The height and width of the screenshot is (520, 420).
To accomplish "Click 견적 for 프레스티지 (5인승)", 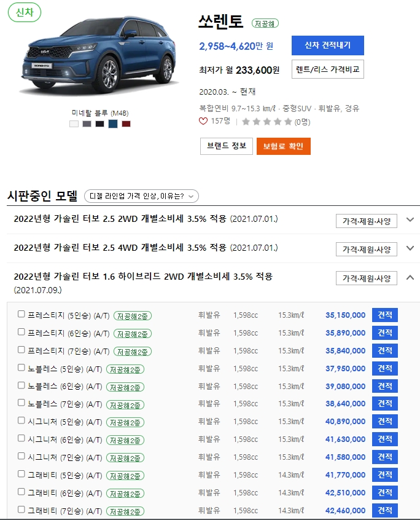I will coord(385,315).
